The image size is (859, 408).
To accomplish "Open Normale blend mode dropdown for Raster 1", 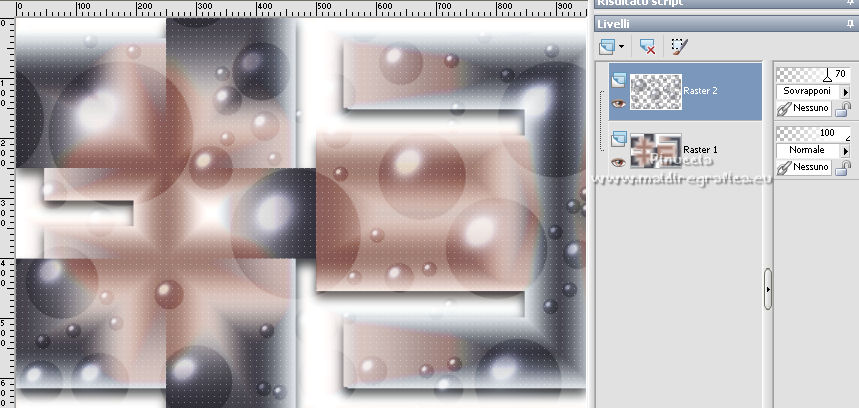I will 845,150.
